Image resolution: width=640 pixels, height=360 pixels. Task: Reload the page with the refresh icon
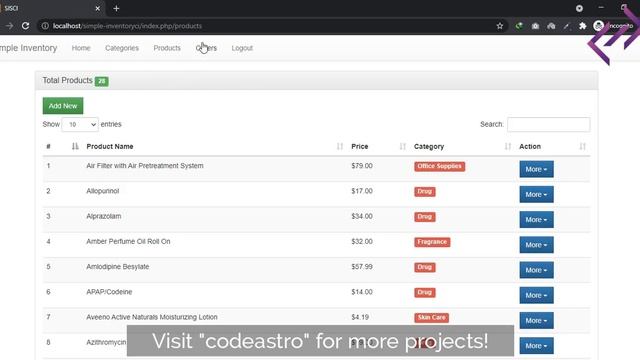click(x=25, y=26)
